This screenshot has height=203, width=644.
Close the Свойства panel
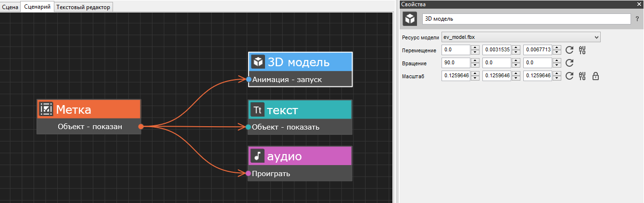point(639,4)
